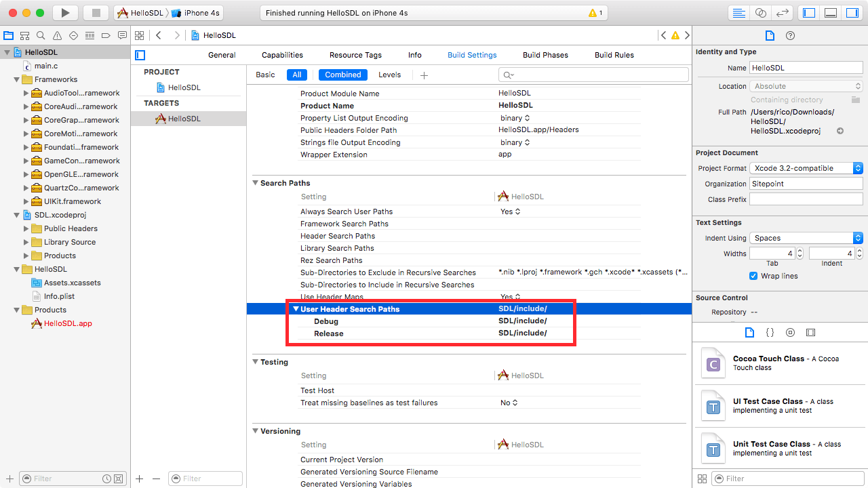Select the Basic settings filter
This screenshot has width=868, height=488.
click(x=265, y=75)
